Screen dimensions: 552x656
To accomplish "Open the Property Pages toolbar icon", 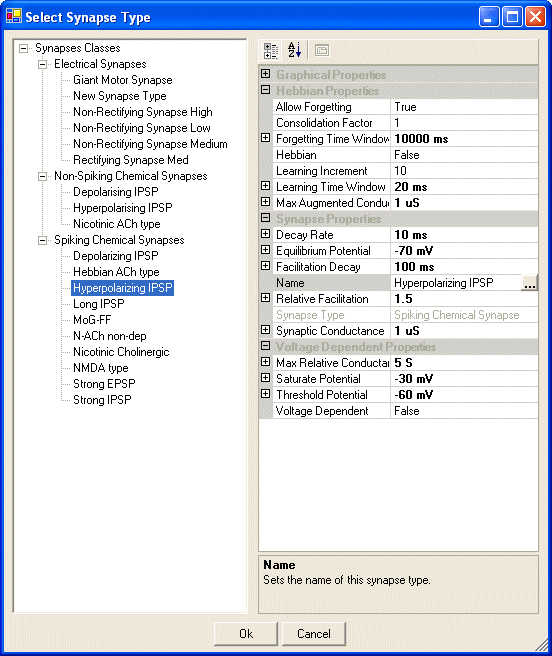I will tap(321, 51).
